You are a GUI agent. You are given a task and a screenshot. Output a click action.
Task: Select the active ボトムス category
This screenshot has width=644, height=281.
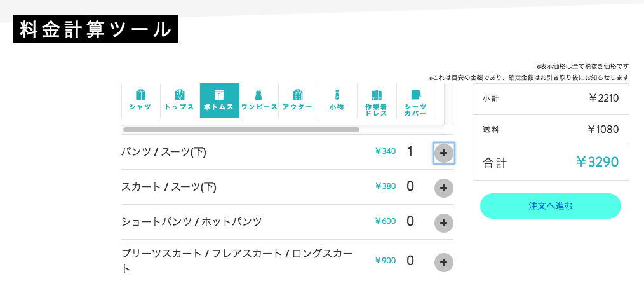pyautogui.click(x=219, y=101)
